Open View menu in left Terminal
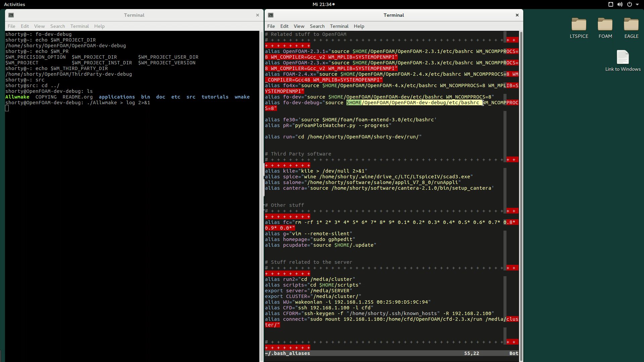Viewport: 644px width, 362px height. 39,26
